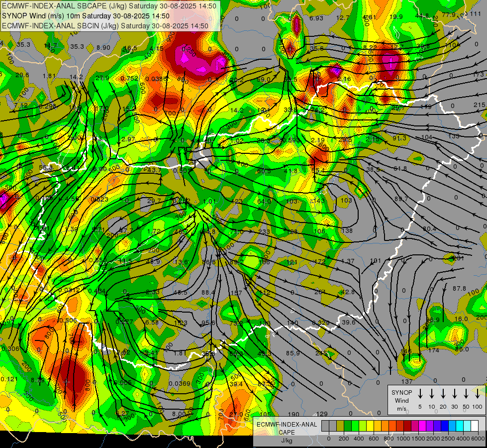Viewport: 487px width, 448px height.
Task: Click the 4000 tick on the CAPE scale
Action: [x=463, y=439]
